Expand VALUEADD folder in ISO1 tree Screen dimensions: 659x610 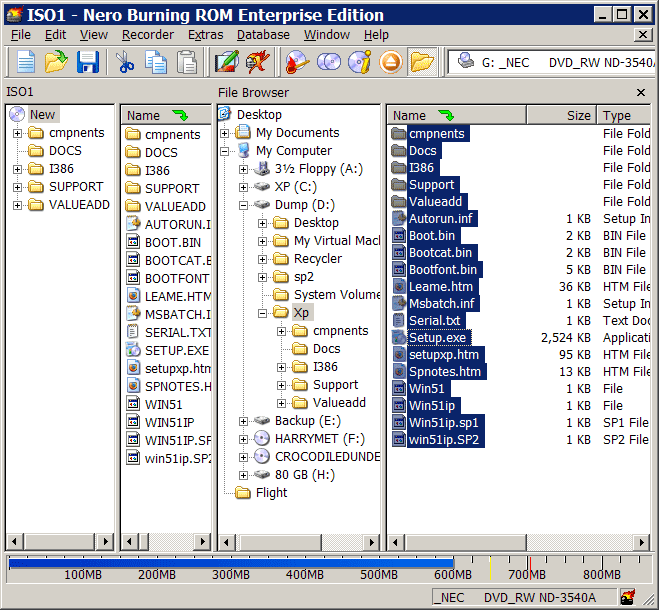coord(17,205)
